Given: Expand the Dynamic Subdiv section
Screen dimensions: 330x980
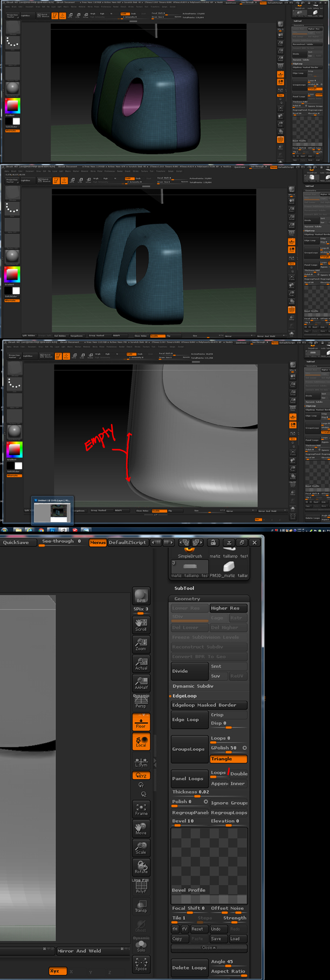Looking at the screenshot, I should click(193, 686).
